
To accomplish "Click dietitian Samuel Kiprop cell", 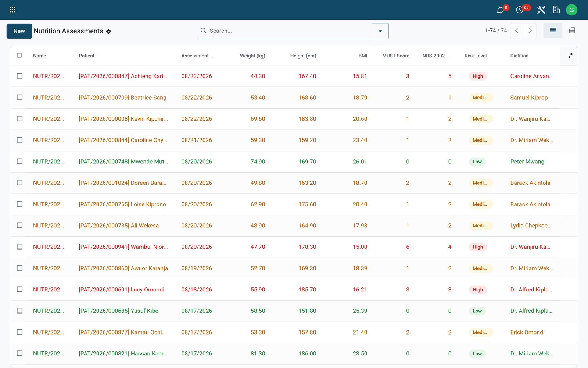I will pos(529,98).
